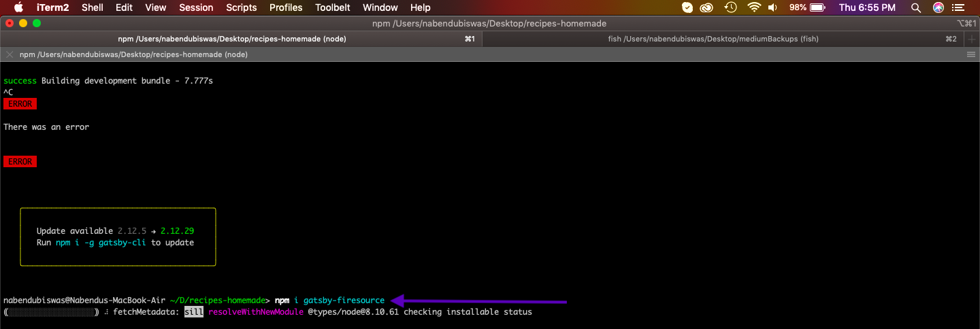Image resolution: width=980 pixels, height=329 pixels.
Task: Close the recipes-homemade session pane
Action: point(9,54)
